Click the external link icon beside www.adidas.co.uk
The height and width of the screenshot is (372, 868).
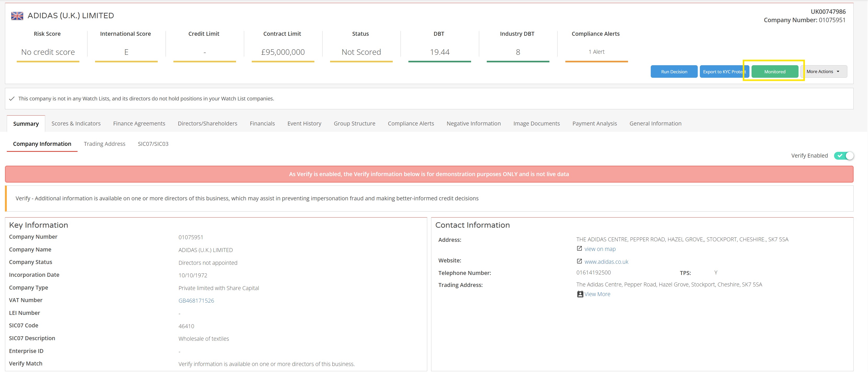pyautogui.click(x=579, y=261)
